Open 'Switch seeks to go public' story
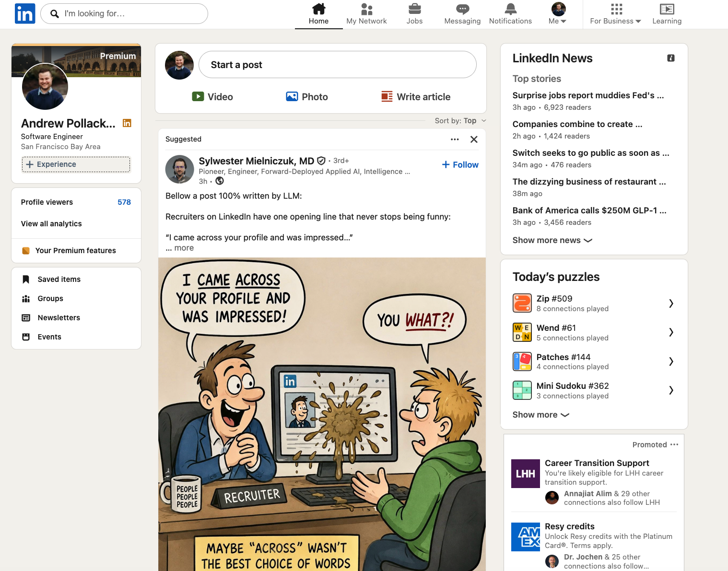This screenshot has width=728, height=571. (x=591, y=153)
